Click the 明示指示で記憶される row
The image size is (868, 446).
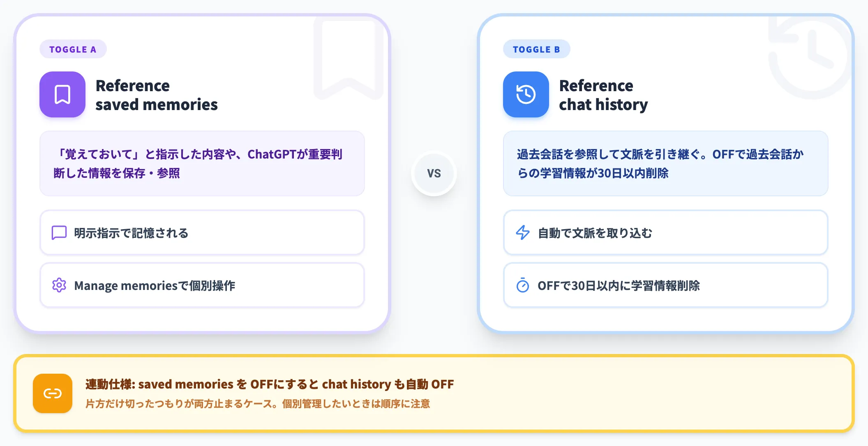pyautogui.click(x=202, y=232)
